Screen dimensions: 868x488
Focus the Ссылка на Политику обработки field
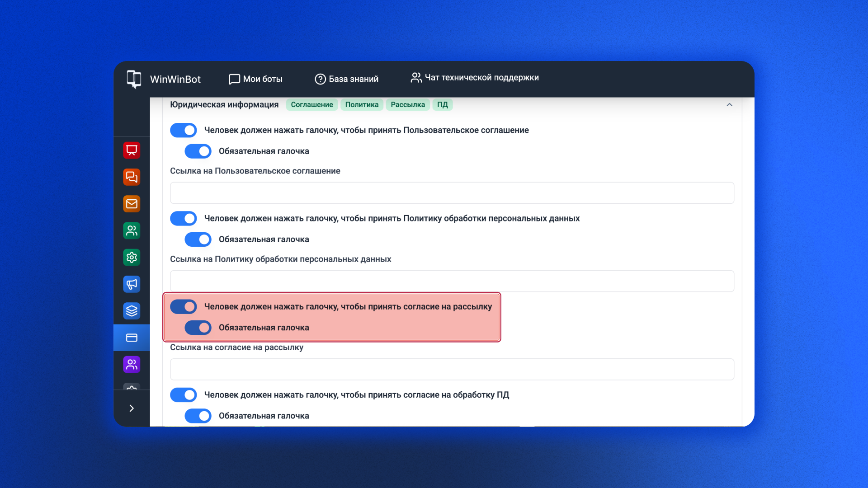[452, 281]
